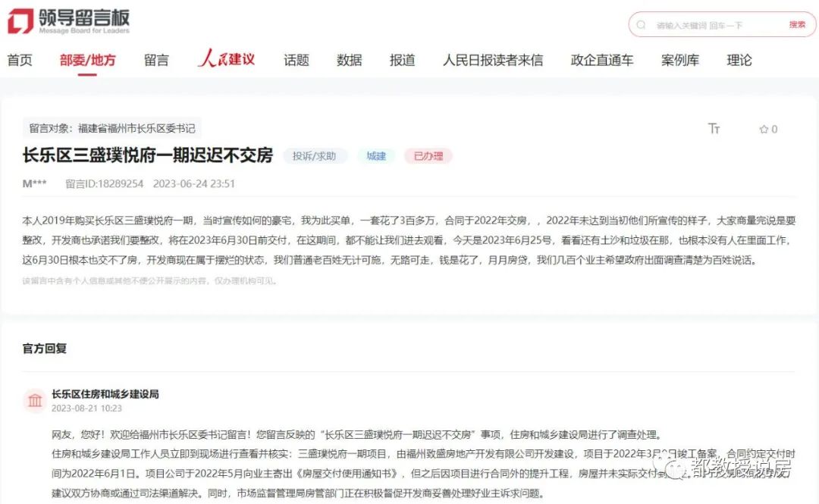Image resolution: width=819 pixels, height=504 pixels.
Task: Click the Tt text-size icon
Action: click(714, 129)
